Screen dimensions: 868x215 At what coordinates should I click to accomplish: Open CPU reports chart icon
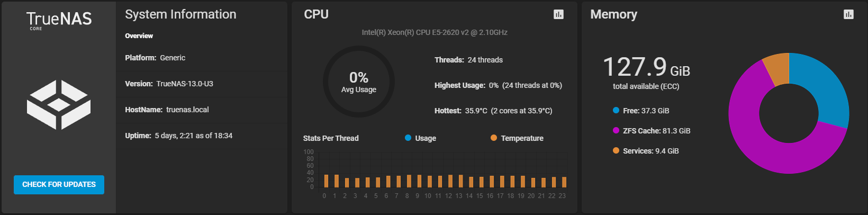coord(558,14)
